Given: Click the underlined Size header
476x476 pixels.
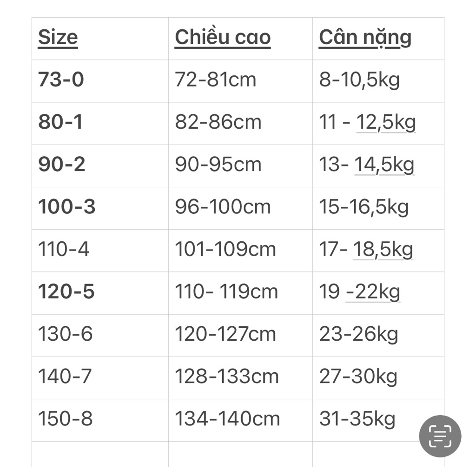Looking at the screenshot, I should [58, 38].
